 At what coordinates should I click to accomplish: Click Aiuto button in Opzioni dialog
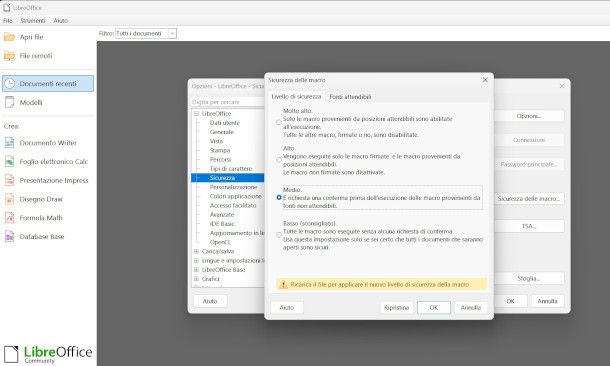point(210,301)
